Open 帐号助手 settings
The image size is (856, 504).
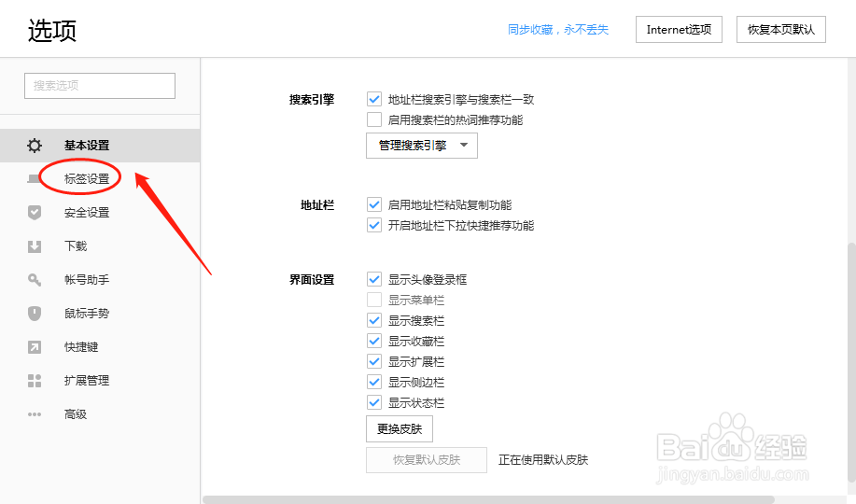(x=87, y=280)
